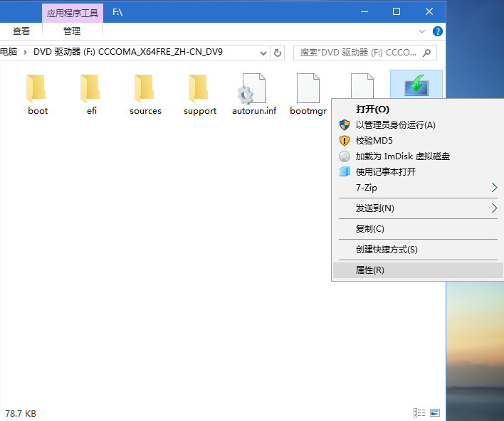
Task: Open the 管理 ribbon tab
Action: (72, 31)
